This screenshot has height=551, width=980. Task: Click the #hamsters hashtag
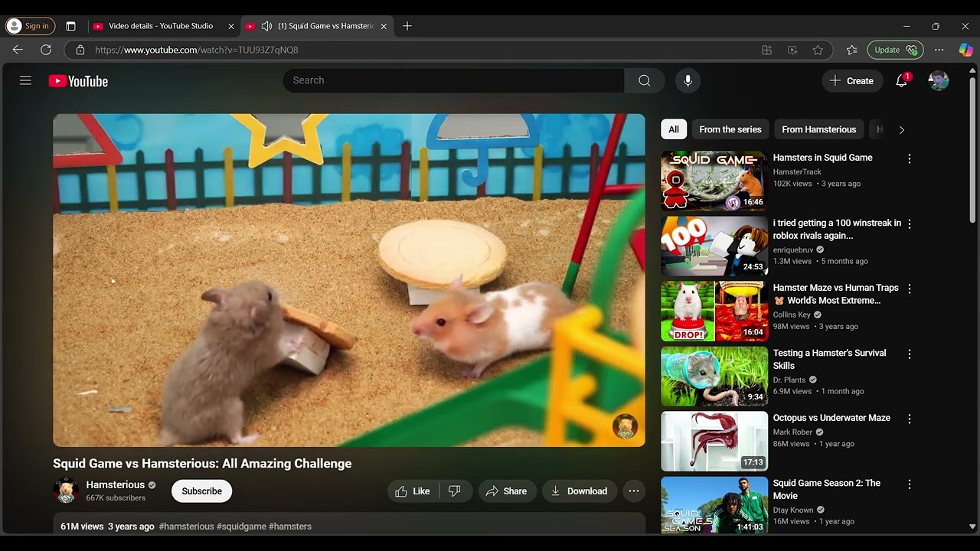(x=290, y=527)
